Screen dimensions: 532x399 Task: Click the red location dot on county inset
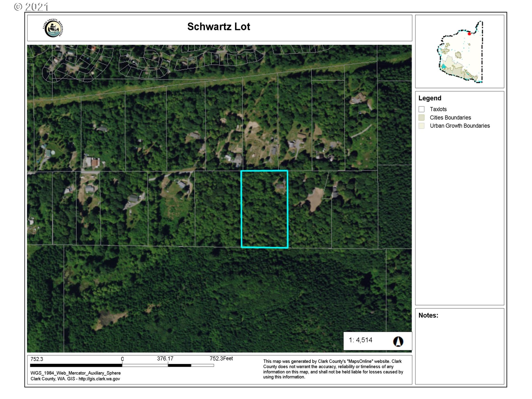[x=469, y=34]
